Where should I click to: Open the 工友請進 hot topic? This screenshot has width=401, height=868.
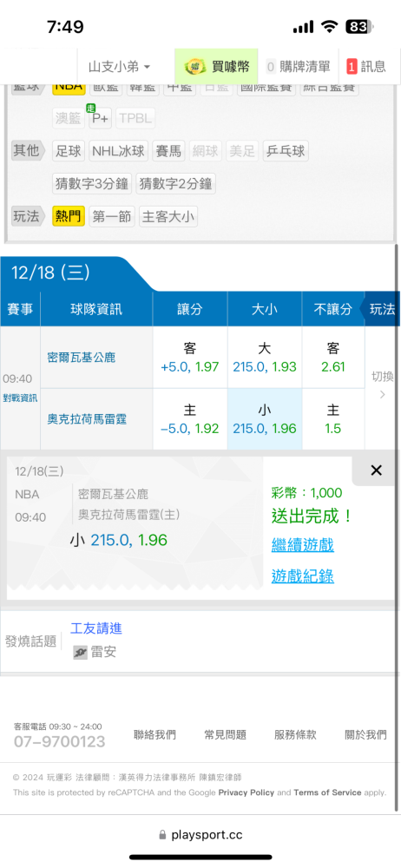95,628
